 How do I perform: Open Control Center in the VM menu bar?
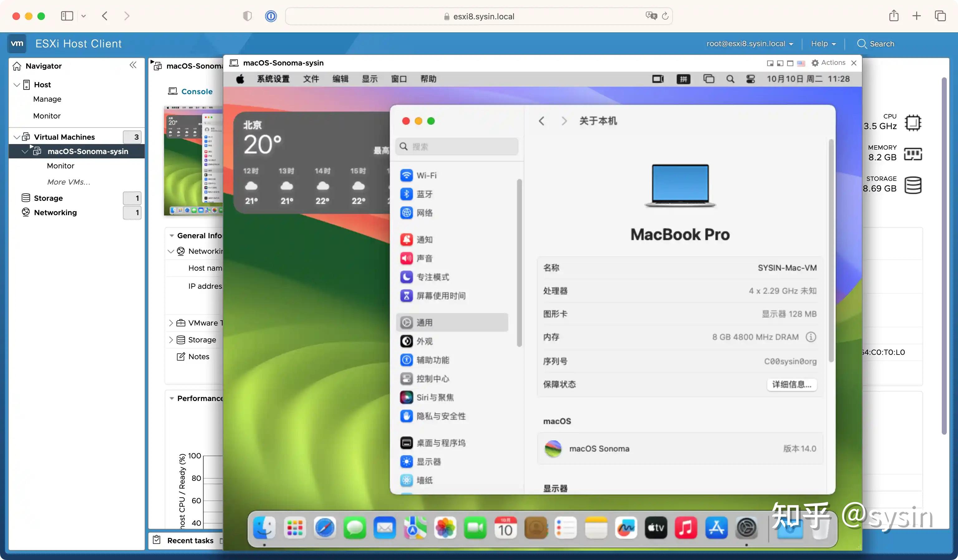[750, 79]
